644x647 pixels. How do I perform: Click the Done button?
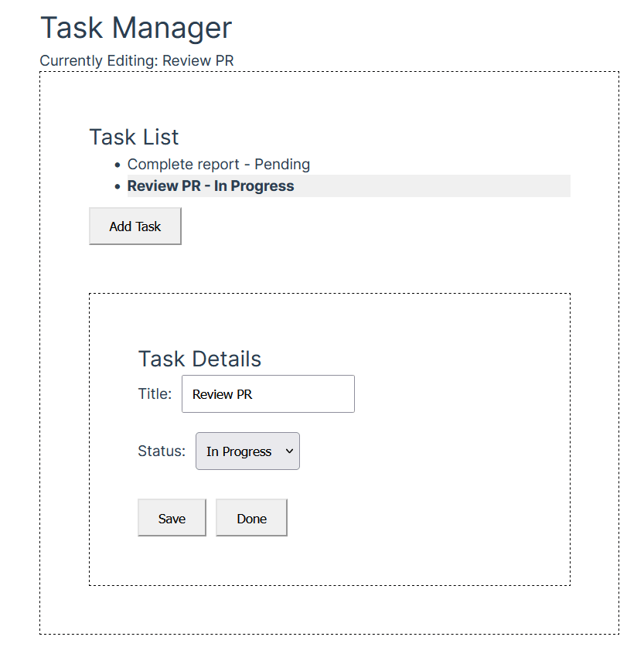click(251, 518)
